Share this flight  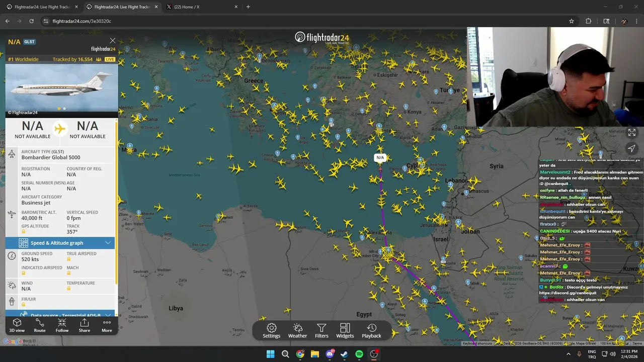[x=85, y=325]
